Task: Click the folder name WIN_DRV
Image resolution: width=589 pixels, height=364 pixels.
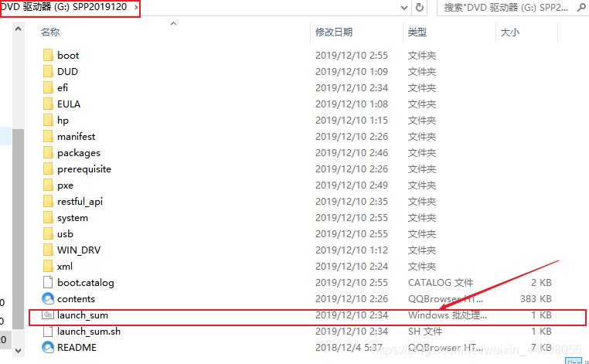Action: [79, 250]
